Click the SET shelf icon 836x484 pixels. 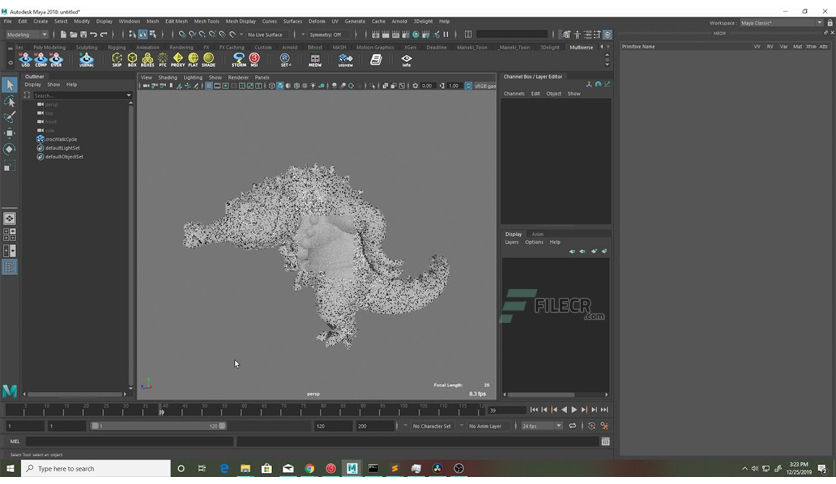click(285, 60)
